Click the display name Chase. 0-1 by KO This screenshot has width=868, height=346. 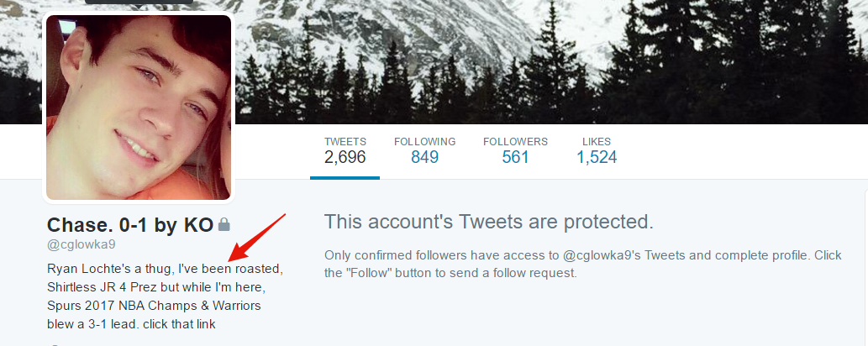click(x=130, y=225)
